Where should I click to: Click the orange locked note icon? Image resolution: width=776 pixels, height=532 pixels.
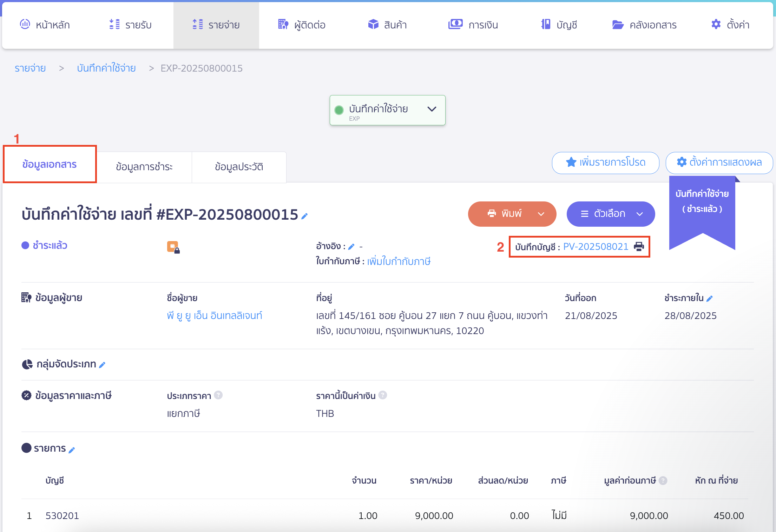click(x=173, y=247)
